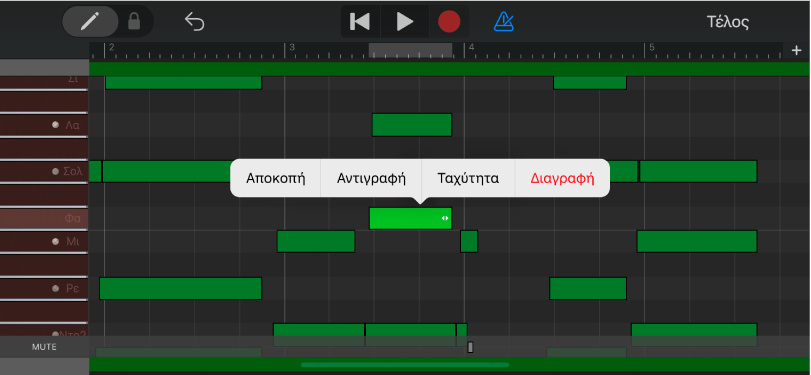Start playback with the play button
811x375 pixels.
(404, 22)
